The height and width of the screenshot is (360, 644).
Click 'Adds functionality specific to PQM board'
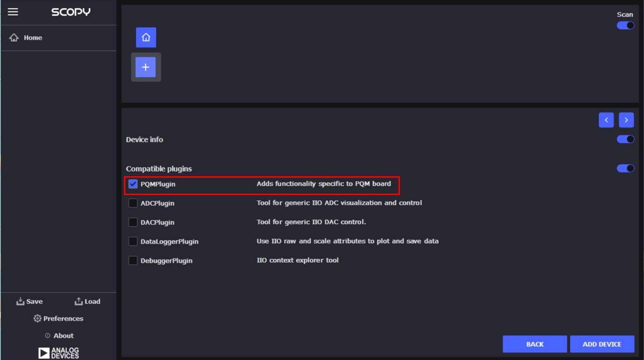[x=324, y=184]
